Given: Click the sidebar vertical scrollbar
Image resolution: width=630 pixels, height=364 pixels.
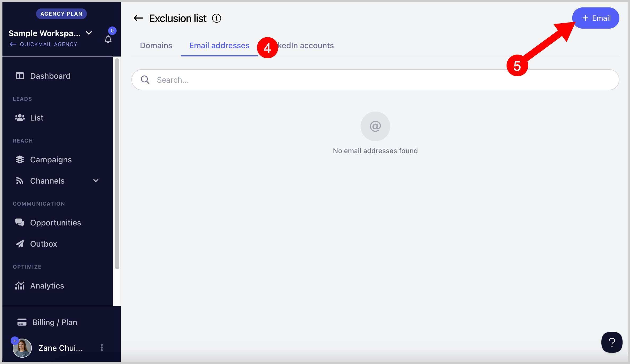Looking at the screenshot, I should (117, 163).
